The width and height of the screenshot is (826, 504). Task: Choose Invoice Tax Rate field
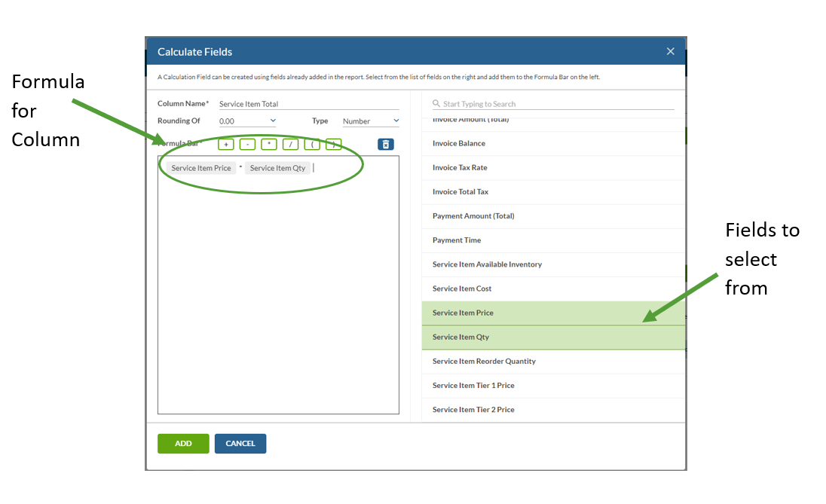[553, 167]
